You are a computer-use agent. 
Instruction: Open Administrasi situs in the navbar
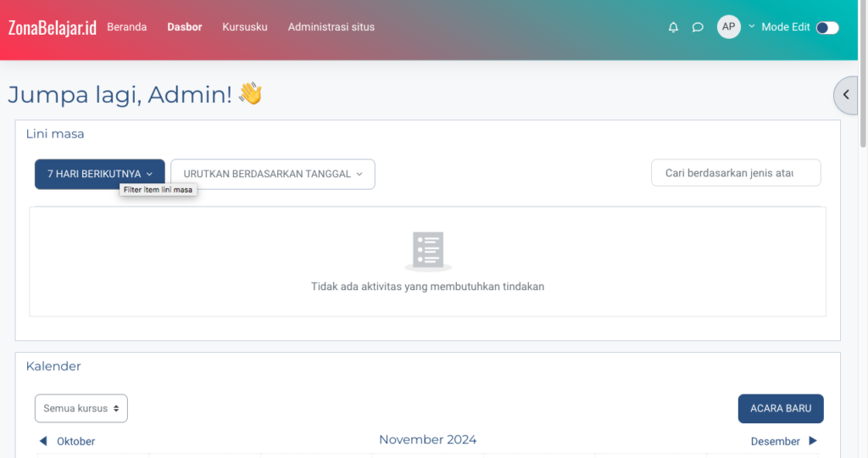tap(331, 27)
